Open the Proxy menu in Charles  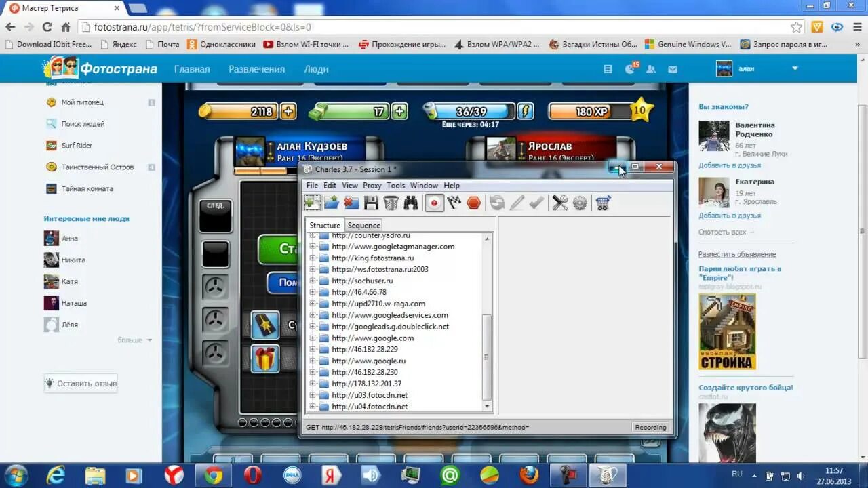372,185
